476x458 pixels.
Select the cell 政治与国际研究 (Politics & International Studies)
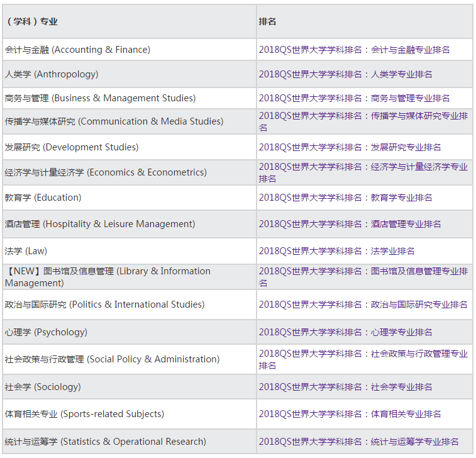130,304
